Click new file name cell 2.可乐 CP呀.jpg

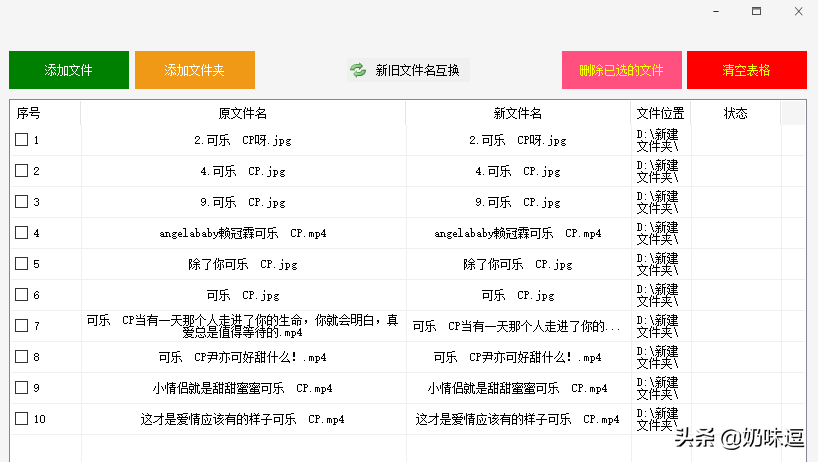[x=518, y=140]
